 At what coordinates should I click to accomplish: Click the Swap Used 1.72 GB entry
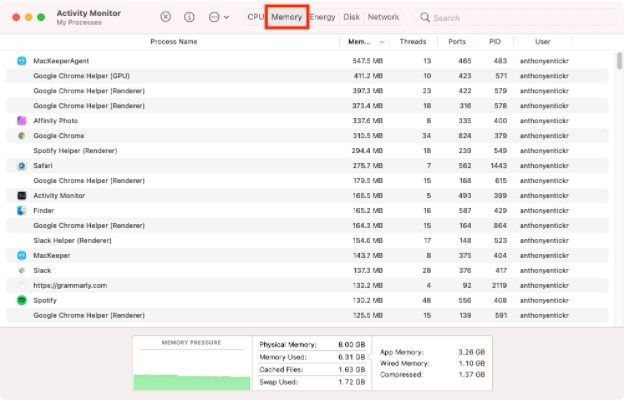coord(312,382)
